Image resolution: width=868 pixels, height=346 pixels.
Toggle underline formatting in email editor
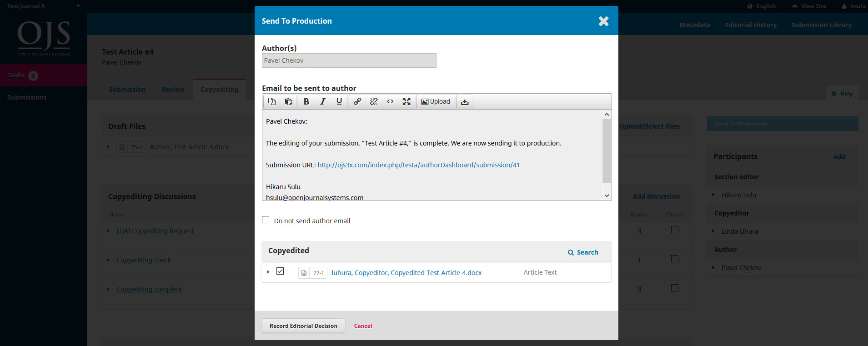pyautogui.click(x=339, y=101)
